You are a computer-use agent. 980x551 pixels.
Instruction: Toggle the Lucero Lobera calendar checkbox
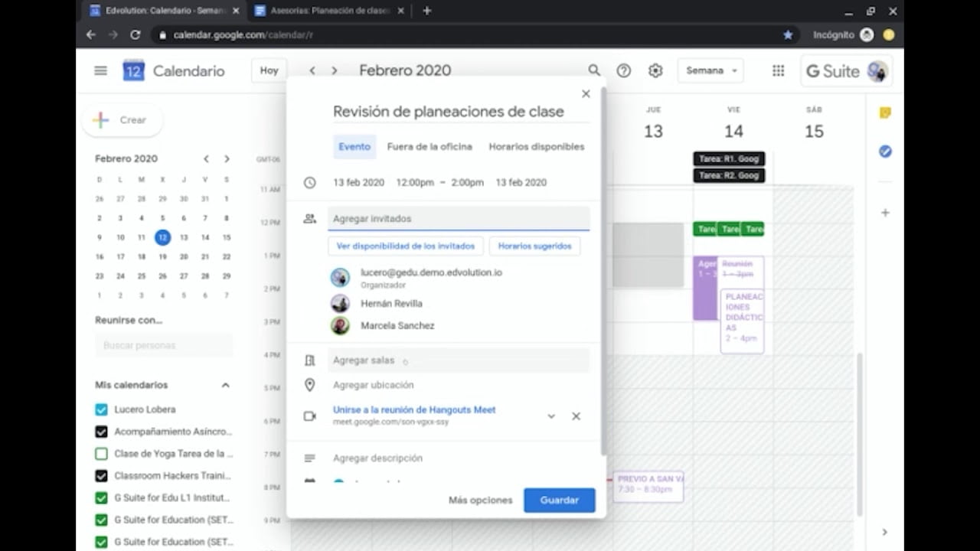101,409
